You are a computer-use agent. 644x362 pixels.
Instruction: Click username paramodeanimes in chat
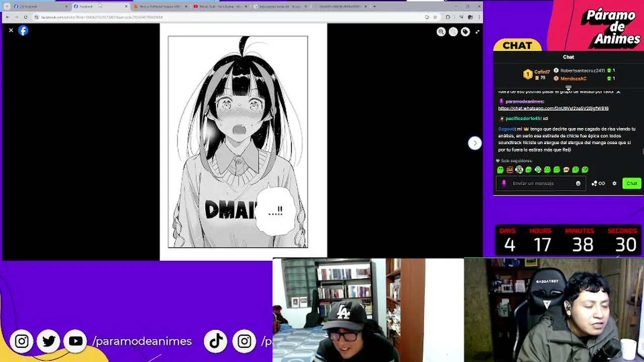pos(524,102)
